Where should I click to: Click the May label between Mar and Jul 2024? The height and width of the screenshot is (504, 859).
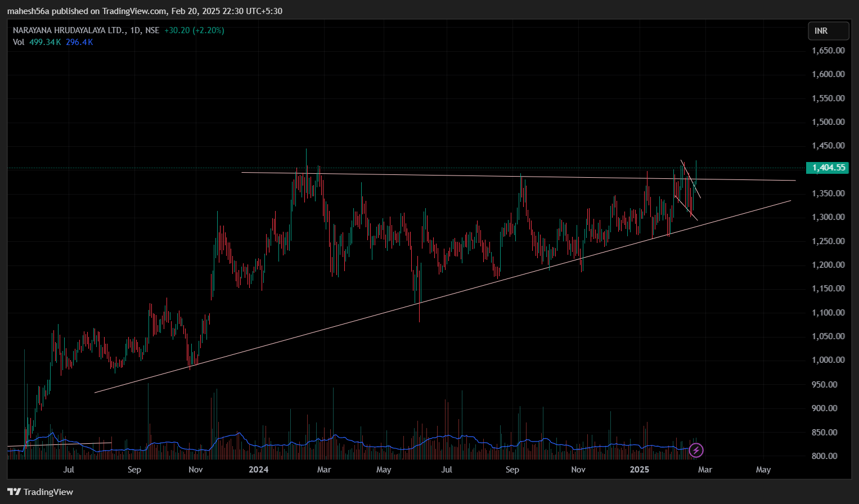tap(384, 469)
